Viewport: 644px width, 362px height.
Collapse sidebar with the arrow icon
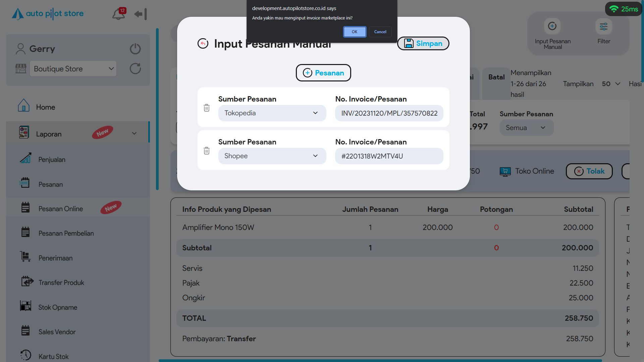coord(141,14)
